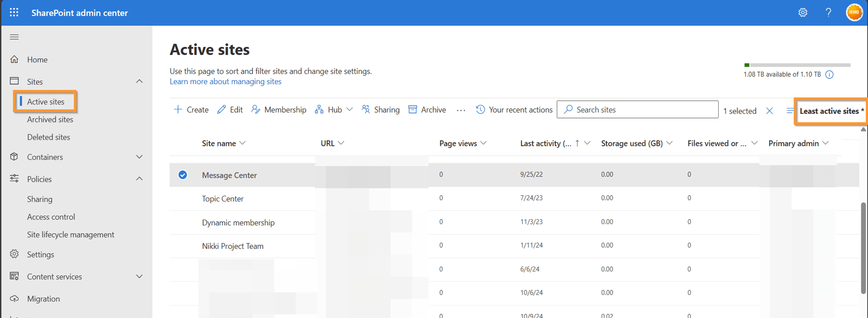Image resolution: width=868 pixels, height=318 pixels.
Task: Clear selection with the X icon
Action: point(770,111)
